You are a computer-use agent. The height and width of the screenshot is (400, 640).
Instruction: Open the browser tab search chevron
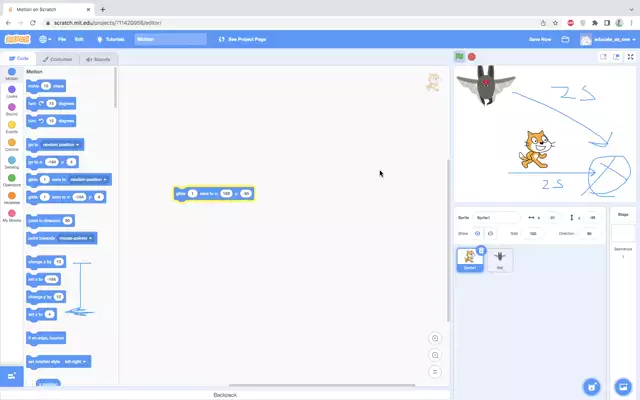click(631, 9)
